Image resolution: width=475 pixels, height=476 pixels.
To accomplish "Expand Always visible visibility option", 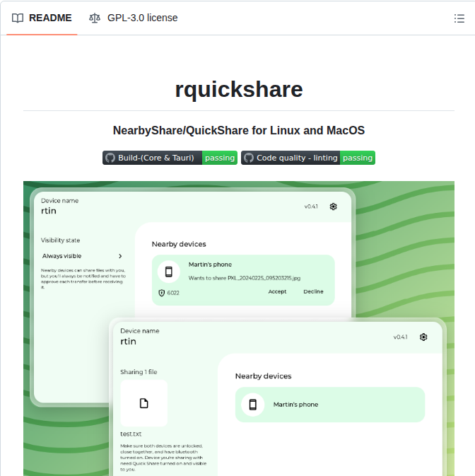I will point(82,256).
